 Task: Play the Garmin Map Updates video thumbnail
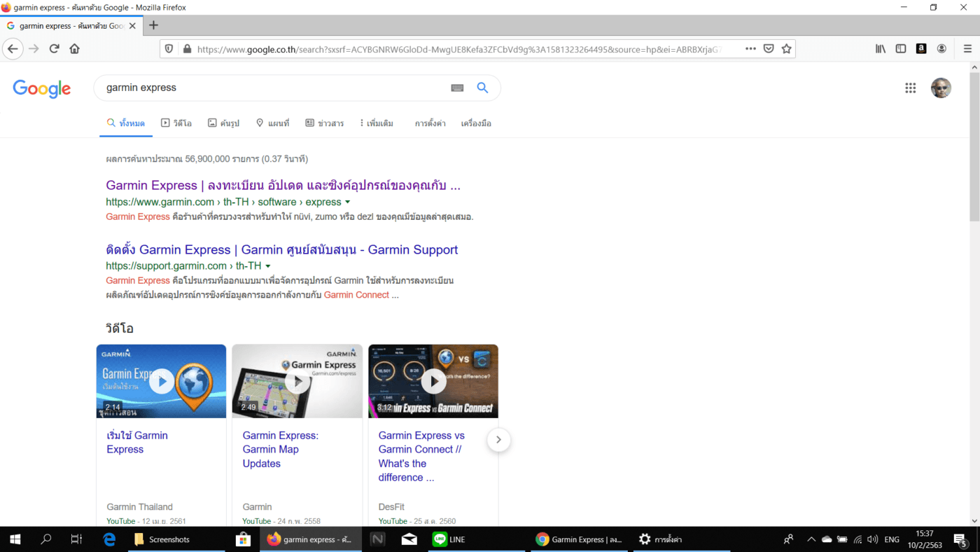pyautogui.click(x=297, y=381)
